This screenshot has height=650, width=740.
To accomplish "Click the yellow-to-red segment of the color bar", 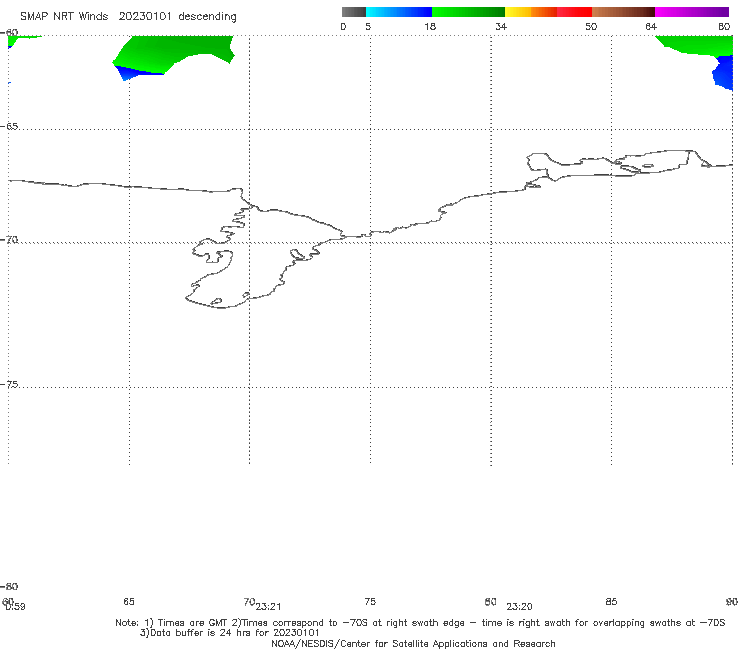I will coord(548,12).
